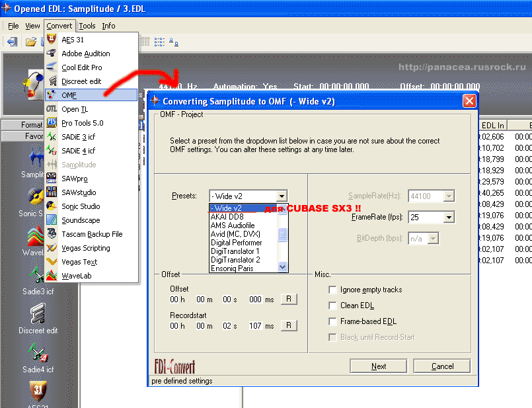
Task: Open the Info menu
Action: pyautogui.click(x=108, y=26)
